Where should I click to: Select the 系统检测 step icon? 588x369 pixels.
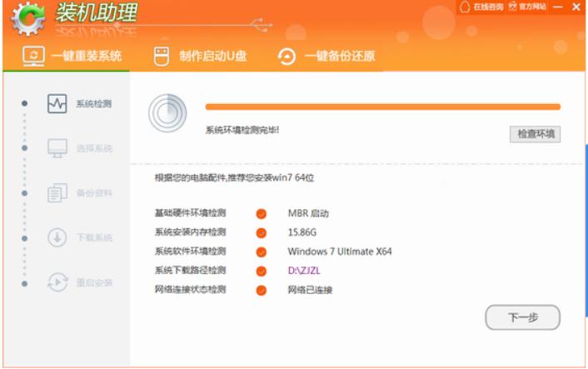[x=57, y=103]
